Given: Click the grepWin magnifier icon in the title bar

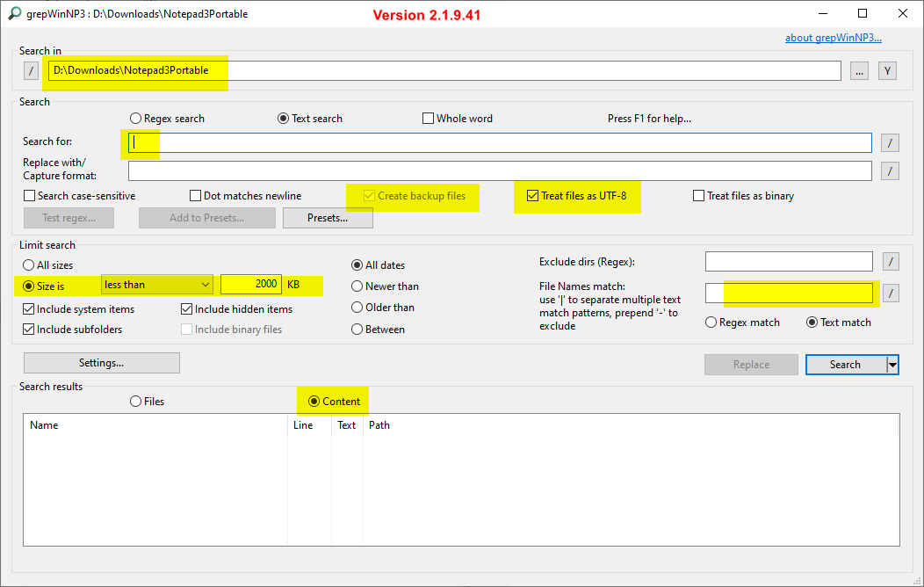Looking at the screenshot, I should pyautogui.click(x=13, y=13).
